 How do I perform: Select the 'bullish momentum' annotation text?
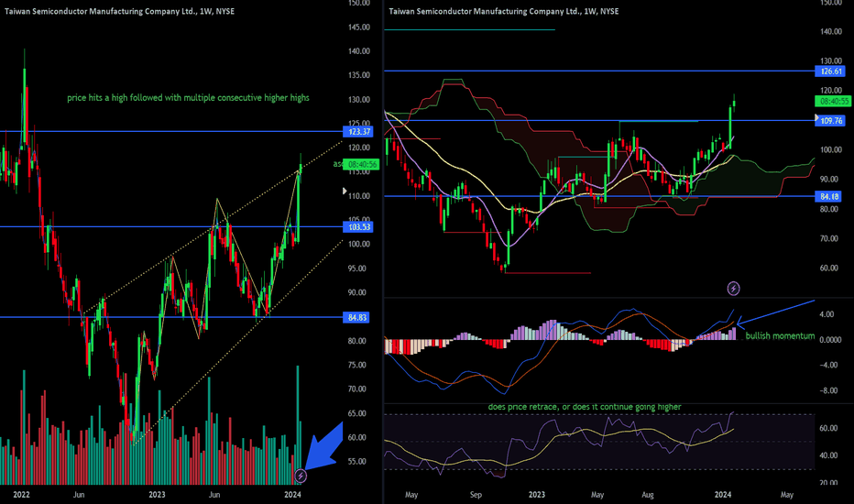pos(780,335)
